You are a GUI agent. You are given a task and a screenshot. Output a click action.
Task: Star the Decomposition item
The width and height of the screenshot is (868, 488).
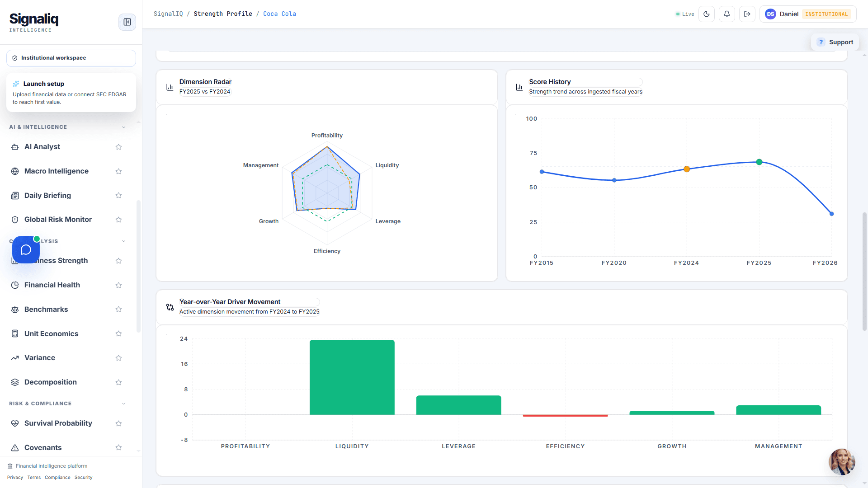point(118,382)
